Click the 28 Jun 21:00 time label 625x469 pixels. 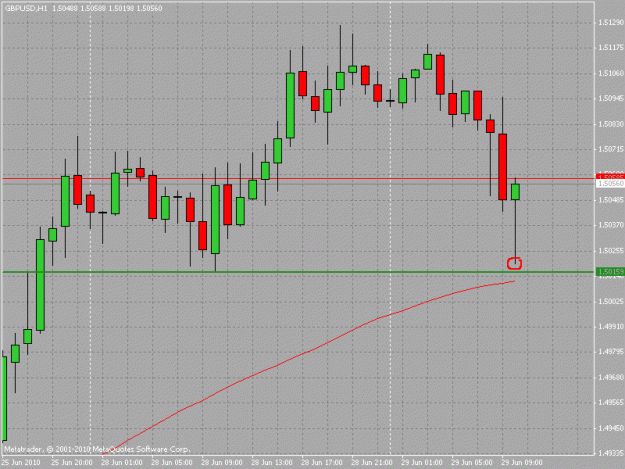click(x=372, y=463)
